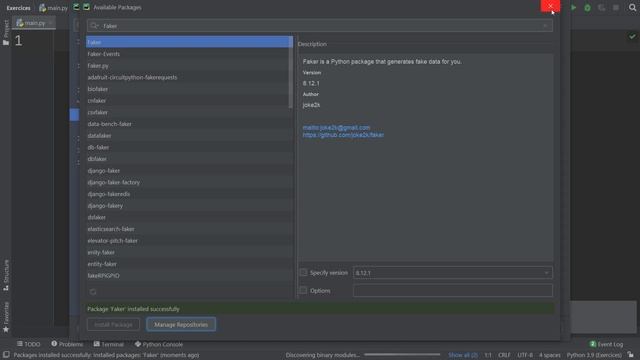The image size is (640, 360).
Task: Open the version 8.12.1 dropdown
Action: pos(453,273)
